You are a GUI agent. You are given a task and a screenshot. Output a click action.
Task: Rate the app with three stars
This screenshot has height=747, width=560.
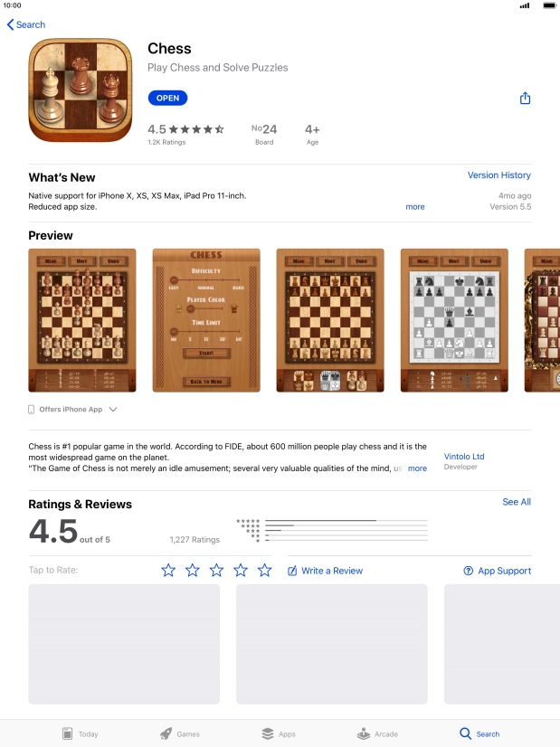(216, 571)
